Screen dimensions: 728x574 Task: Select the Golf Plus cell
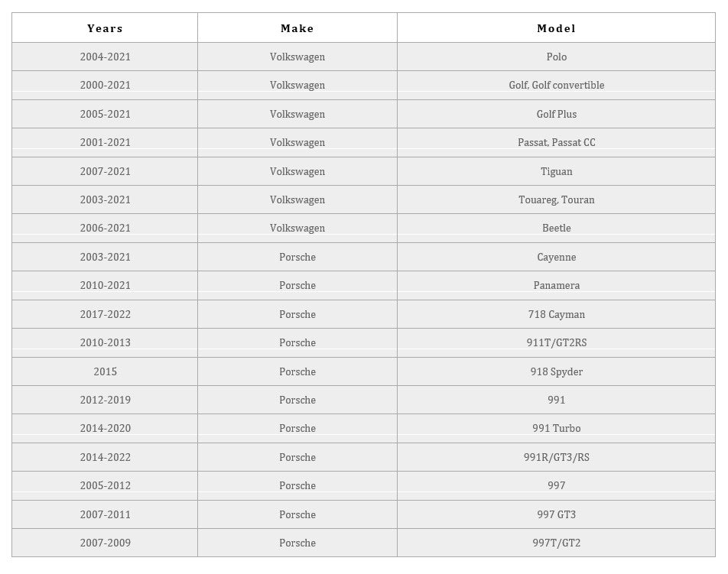coord(556,114)
